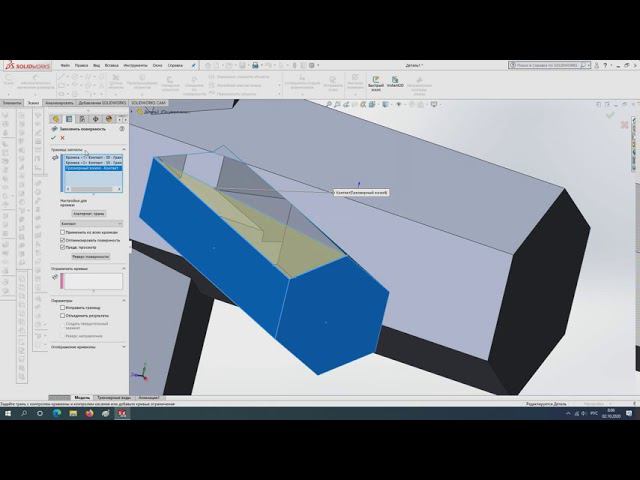The image size is (640, 480).
Task: Open dropdown arrow next to help icon
Action: [611, 65]
